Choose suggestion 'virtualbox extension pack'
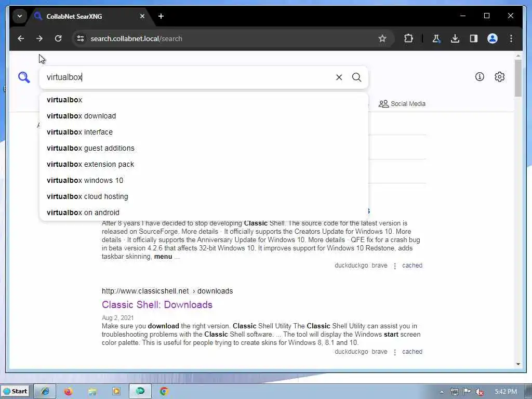 (204, 164)
